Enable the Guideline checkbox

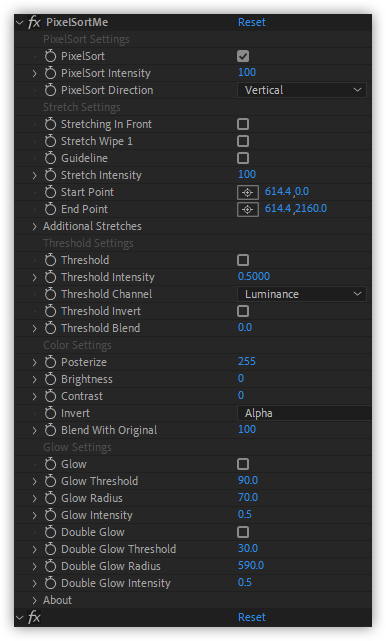243,158
